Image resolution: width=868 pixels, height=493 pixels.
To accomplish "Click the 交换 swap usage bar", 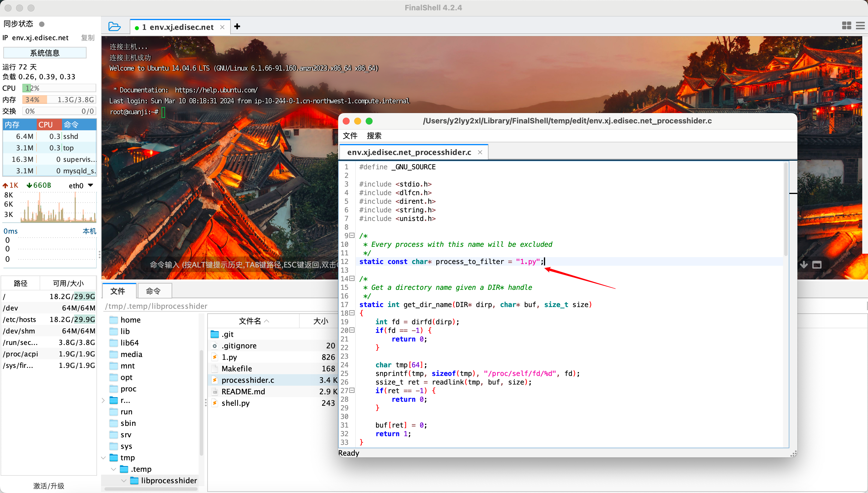I will (x=59, y=111).
